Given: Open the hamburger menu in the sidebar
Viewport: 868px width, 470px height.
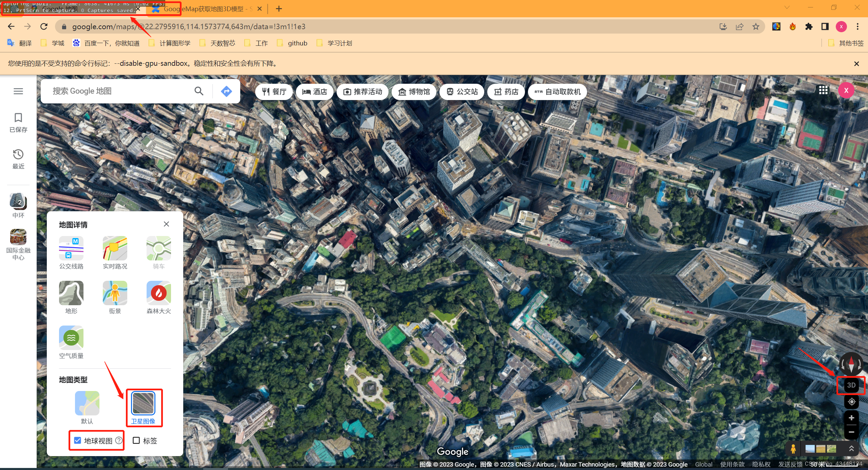Looking at the screenshot, I should pos(18,91).
